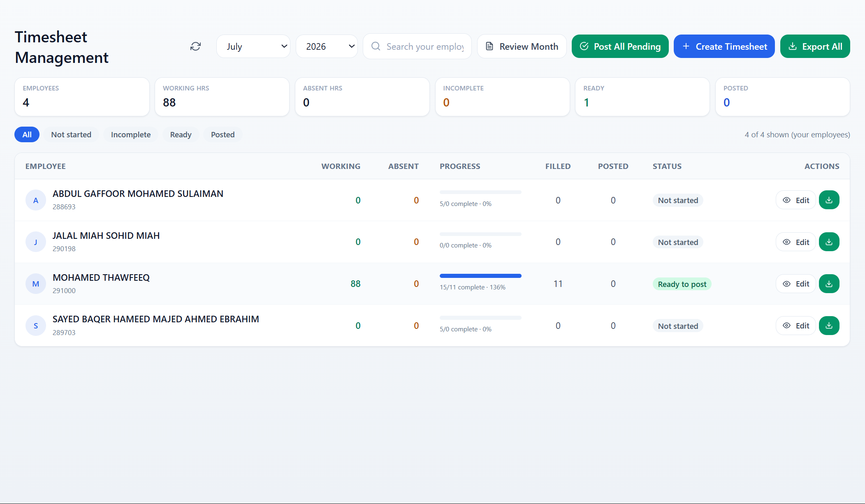Open the year dropdown showing 2026

(327, 46)
